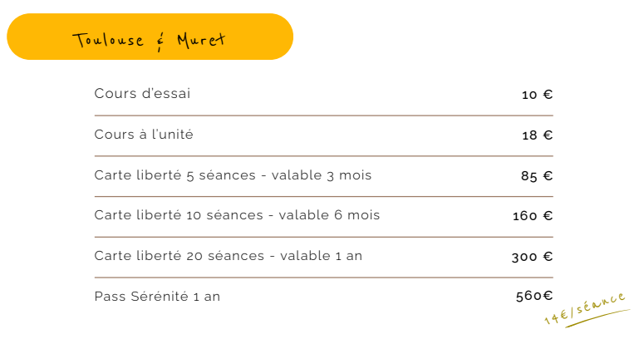Click the 160 € price
The height and width of the screenshot is (339, 644).
pyautogui.click(x=533, y=216)
